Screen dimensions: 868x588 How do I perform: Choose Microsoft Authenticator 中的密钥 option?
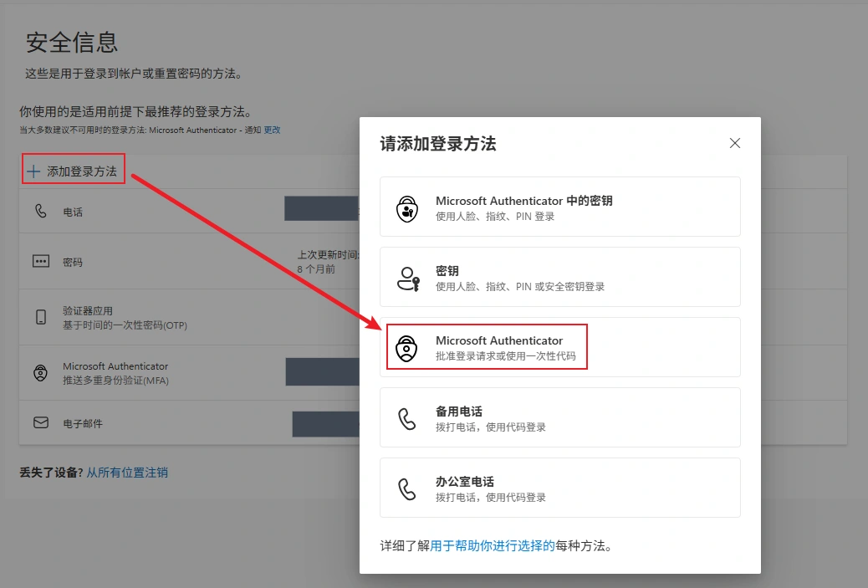[x=559, y=207]
